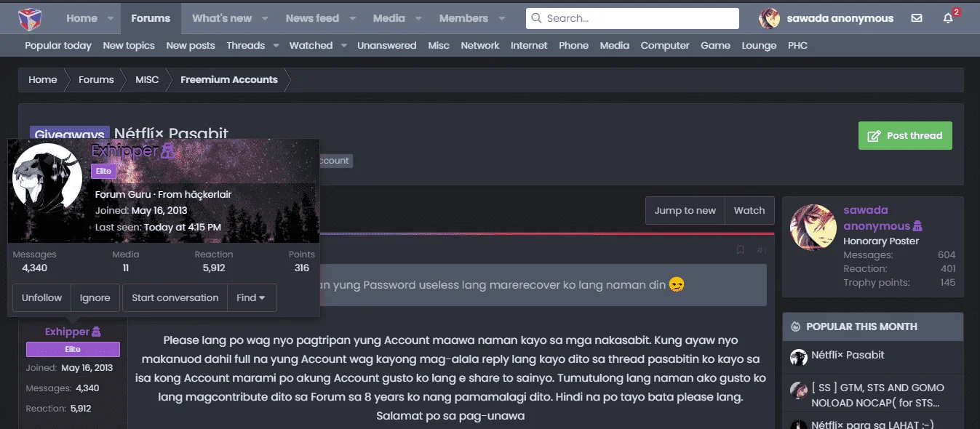Open Network sub-navigation link
This screenshot has width=980, height=429.
[480, 45]
